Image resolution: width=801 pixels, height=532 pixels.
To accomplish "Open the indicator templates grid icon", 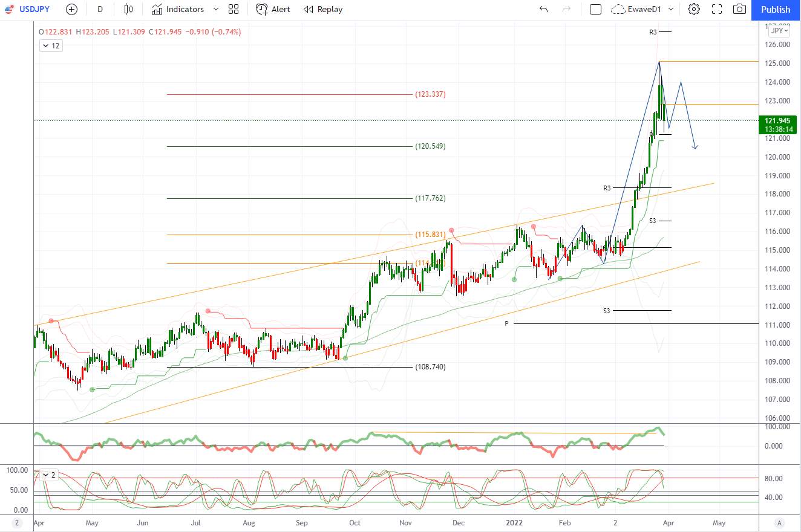I will [234, 9].
